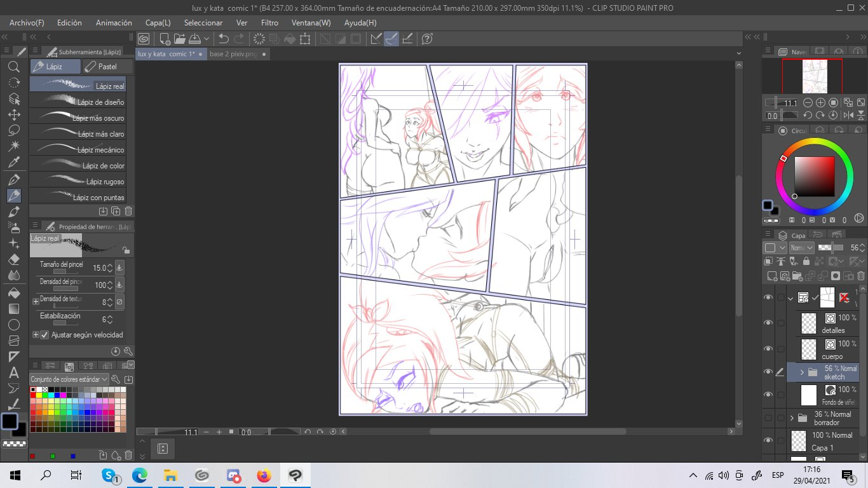Select the Eraser tool in the toolbar

pos(13,259)
